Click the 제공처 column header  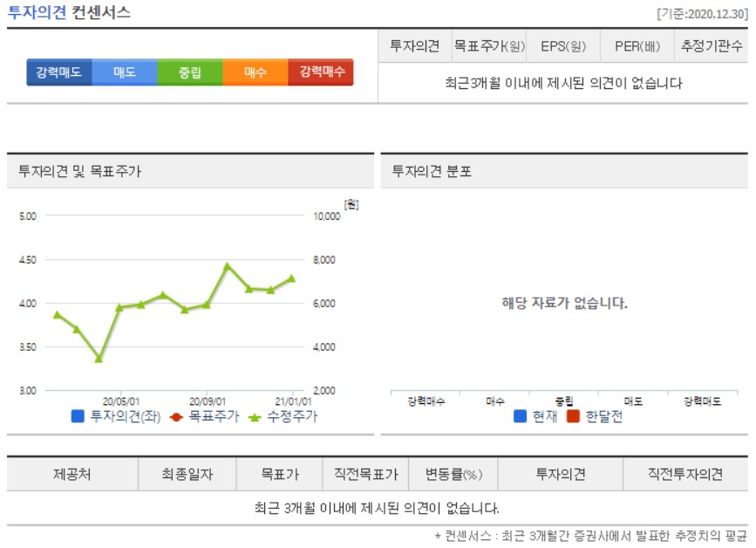tap(72, 474)
